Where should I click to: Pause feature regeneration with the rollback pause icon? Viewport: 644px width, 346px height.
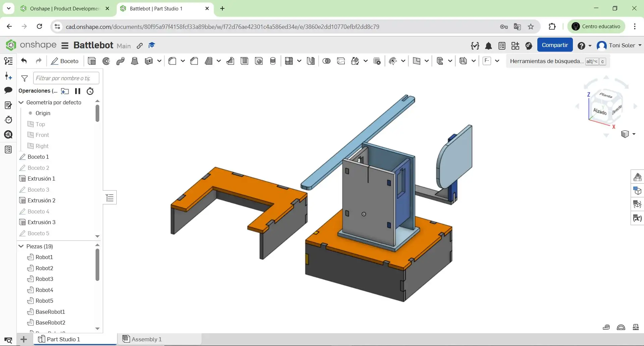pyautogui.click(x=78, y=91)
